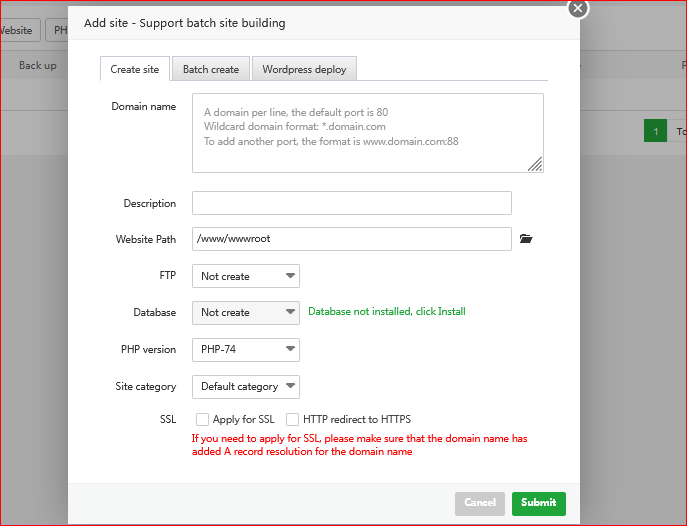Focus the Domain name text area

(367, 133)
